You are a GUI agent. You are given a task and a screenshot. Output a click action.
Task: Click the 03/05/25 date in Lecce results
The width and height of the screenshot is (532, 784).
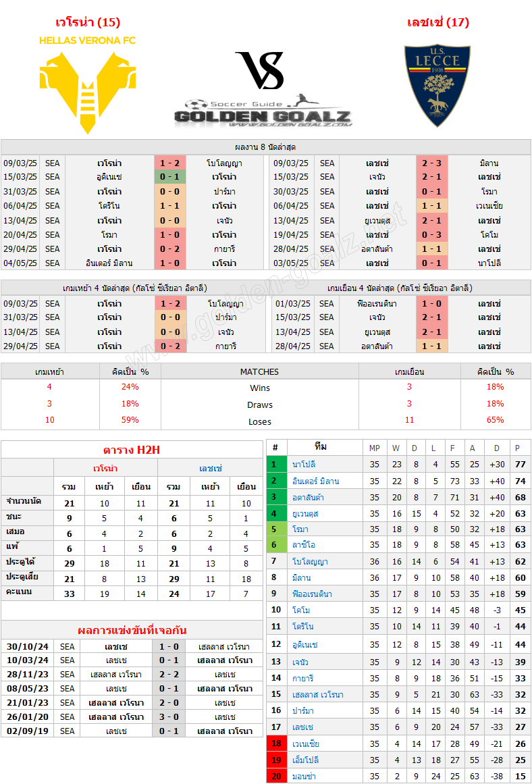pos(292,263)
